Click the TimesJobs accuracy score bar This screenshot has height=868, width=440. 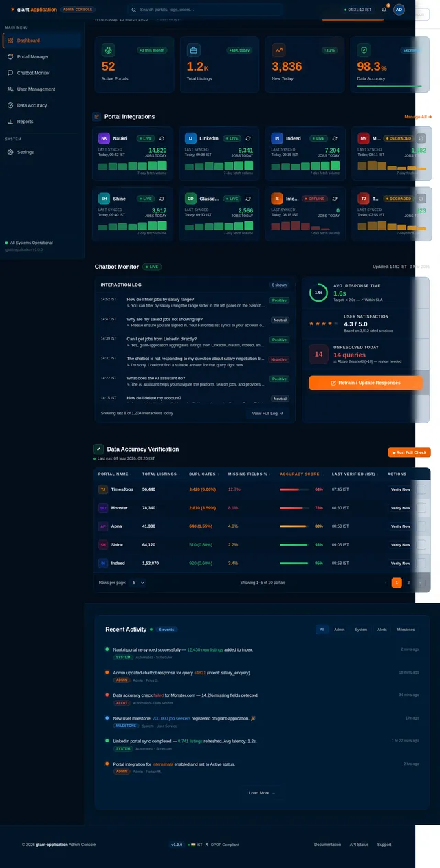(294, 489)
